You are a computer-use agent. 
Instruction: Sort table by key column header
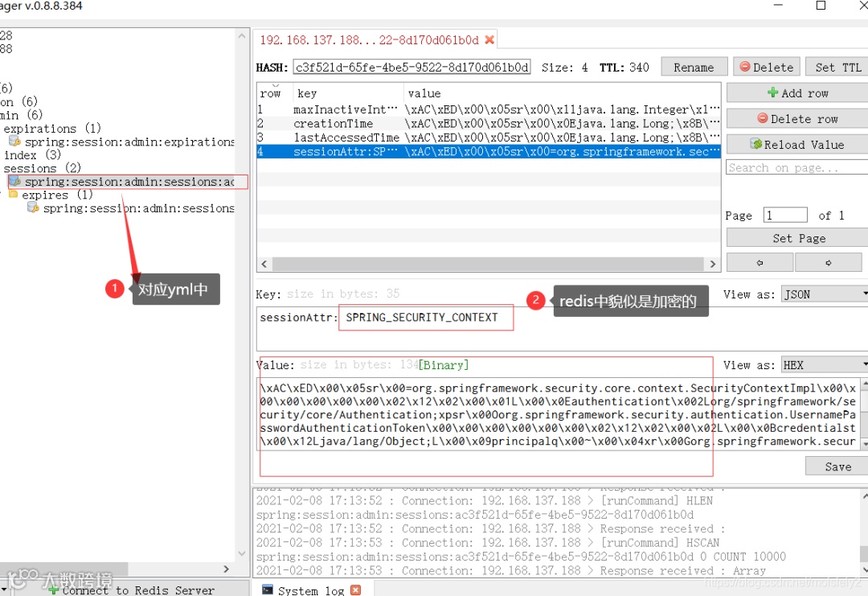point(347,93)
